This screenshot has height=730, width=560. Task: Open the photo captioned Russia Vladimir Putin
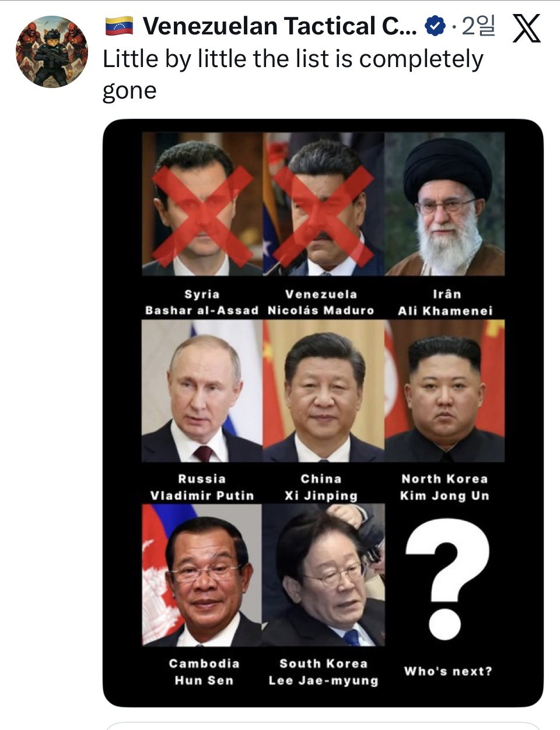(202, 391)
